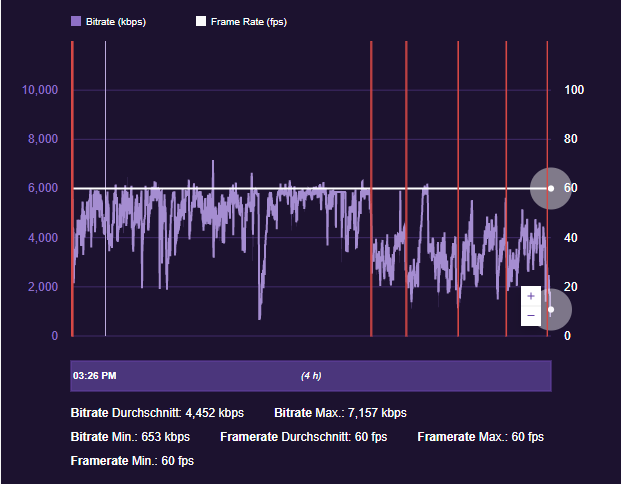The image size is (621, 484).
Task: Toggle the Bitrate (kbps) legend entry
Action: click(x=109, y=21)
